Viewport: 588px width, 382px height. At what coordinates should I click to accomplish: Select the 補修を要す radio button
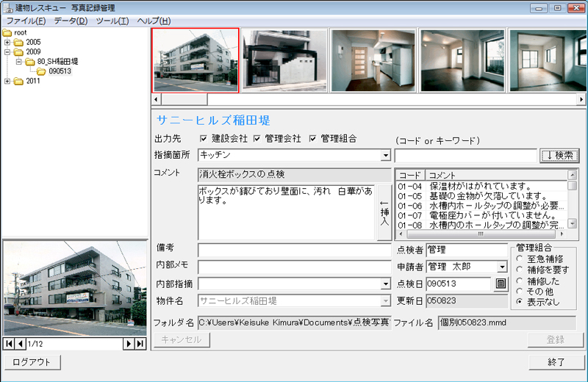(x=519, y=270)
